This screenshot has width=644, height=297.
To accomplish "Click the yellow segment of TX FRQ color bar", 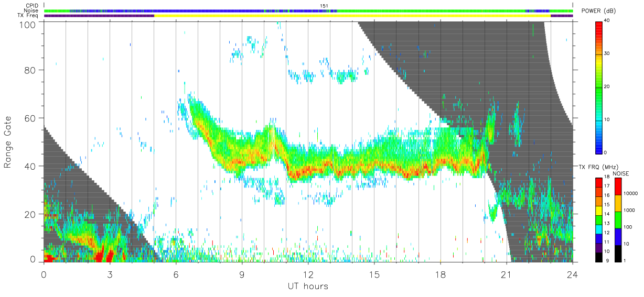I will click(x=600, y=211).
